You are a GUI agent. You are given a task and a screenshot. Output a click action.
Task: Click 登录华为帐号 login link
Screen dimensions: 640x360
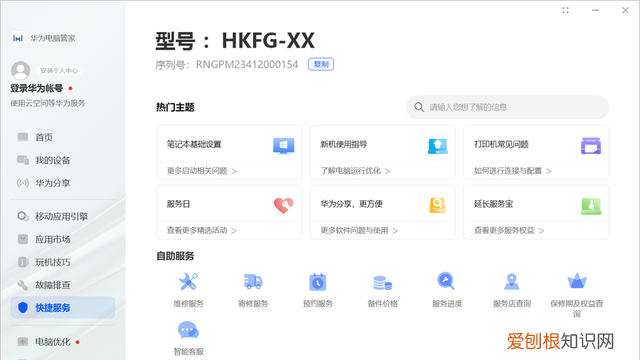pyautogui.click(x=36, y=88)
